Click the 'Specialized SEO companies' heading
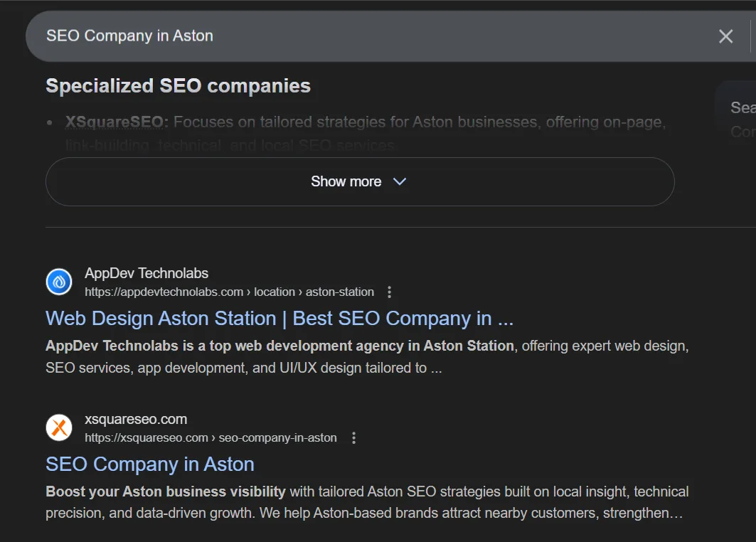Screen dimensions: 756x542 coord(178,85)
